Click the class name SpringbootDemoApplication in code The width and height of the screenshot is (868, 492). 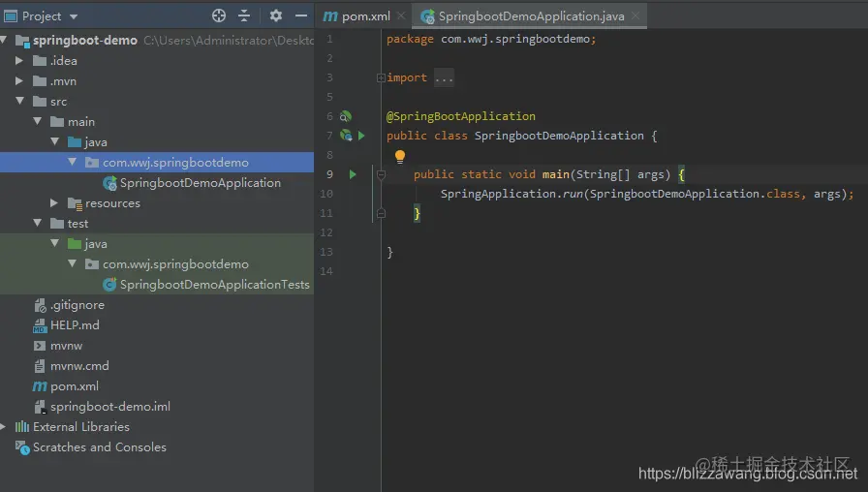point(559,136)
